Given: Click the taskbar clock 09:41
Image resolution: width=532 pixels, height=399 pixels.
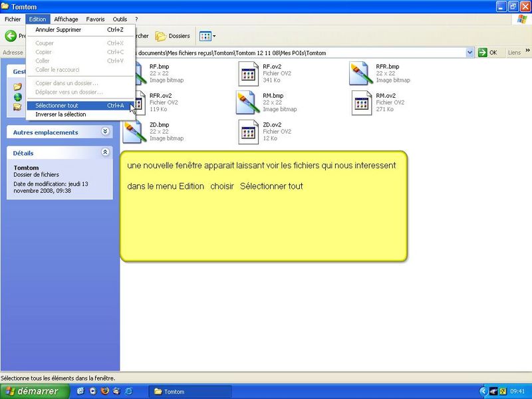Looking at the screenshot, I should click(517, 392).
